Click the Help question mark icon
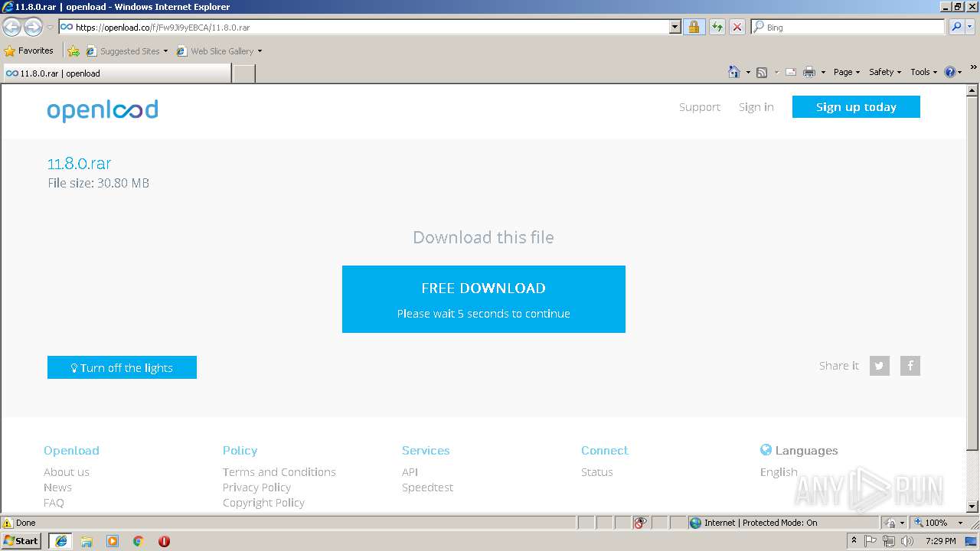Image resolution: width=980 pixels, height=551 pixels. (950, 72)
